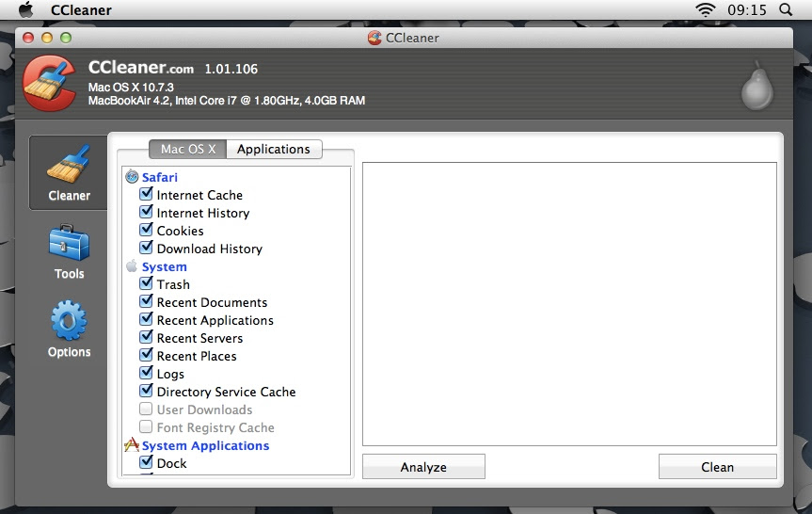Click the 'Font Registry Cache' label
This screenshot has width=812, height=514.
[215, 427]
